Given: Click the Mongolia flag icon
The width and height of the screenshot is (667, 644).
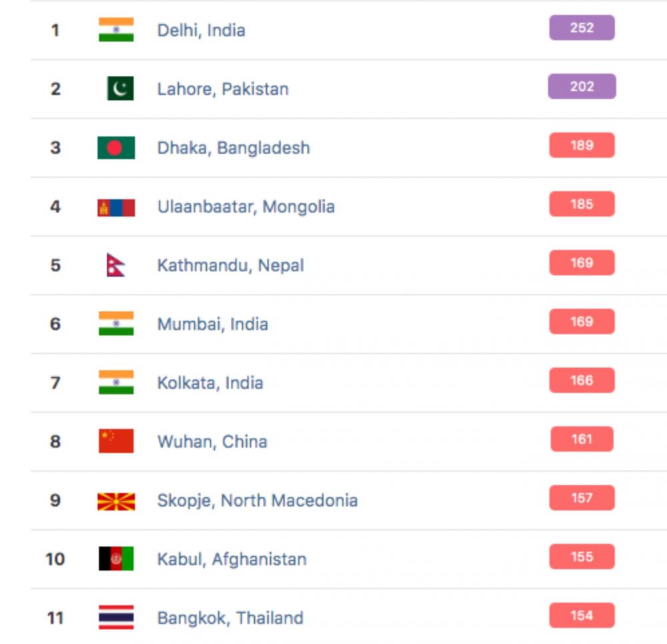Looking at the screenshot, I should point(116,208).
